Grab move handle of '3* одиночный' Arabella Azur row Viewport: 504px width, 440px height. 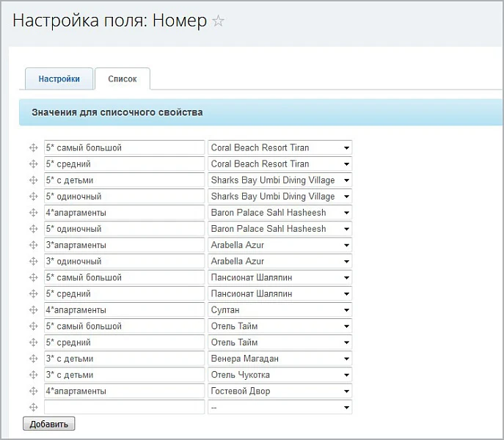coord(34,261)
